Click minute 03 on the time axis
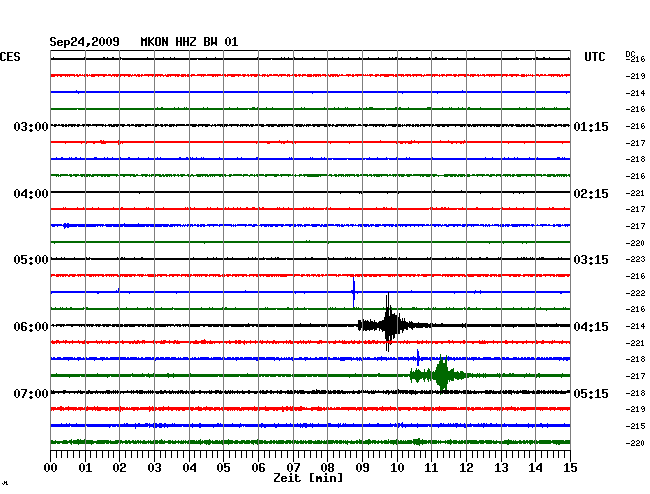The width and height of the screenshot is (650, 494). point(154,467)
